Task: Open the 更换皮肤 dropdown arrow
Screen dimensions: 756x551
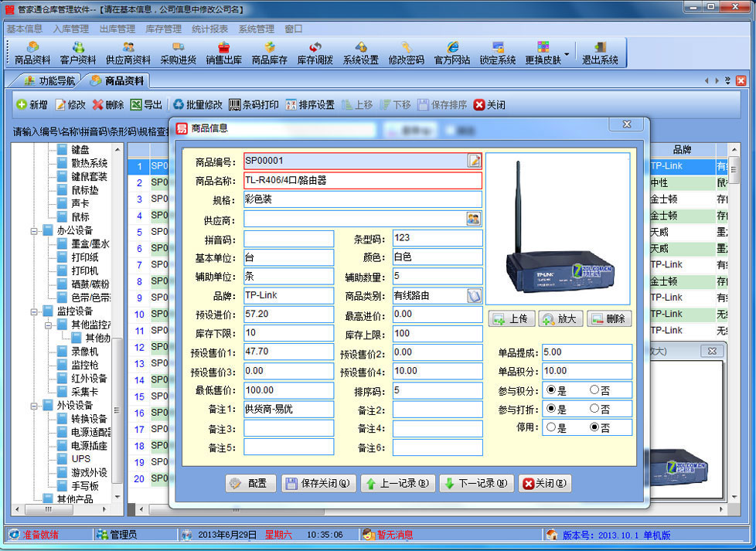Action: (567, 55)
